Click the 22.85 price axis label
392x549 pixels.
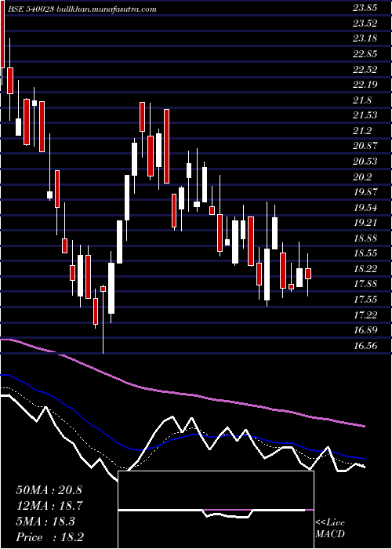[x=365, y=54]
